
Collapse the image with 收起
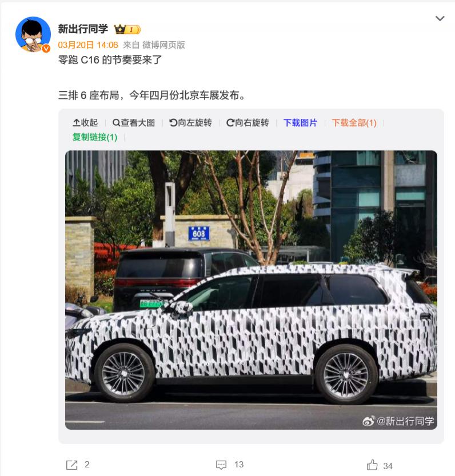[x=85, y=123]
